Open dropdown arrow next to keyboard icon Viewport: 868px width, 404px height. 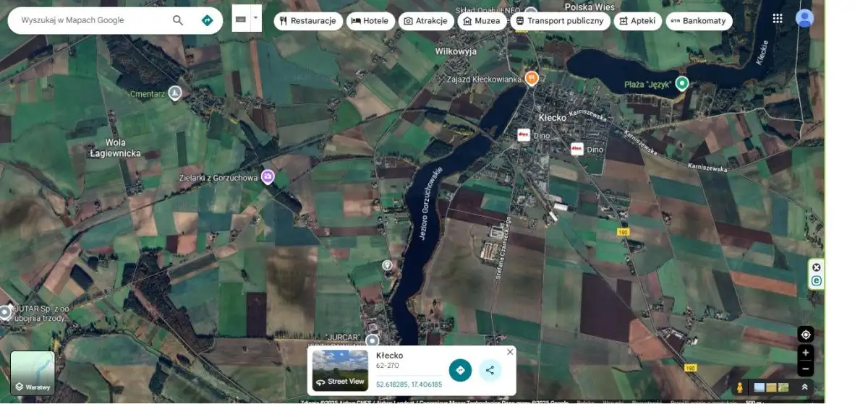coord(256,18)
